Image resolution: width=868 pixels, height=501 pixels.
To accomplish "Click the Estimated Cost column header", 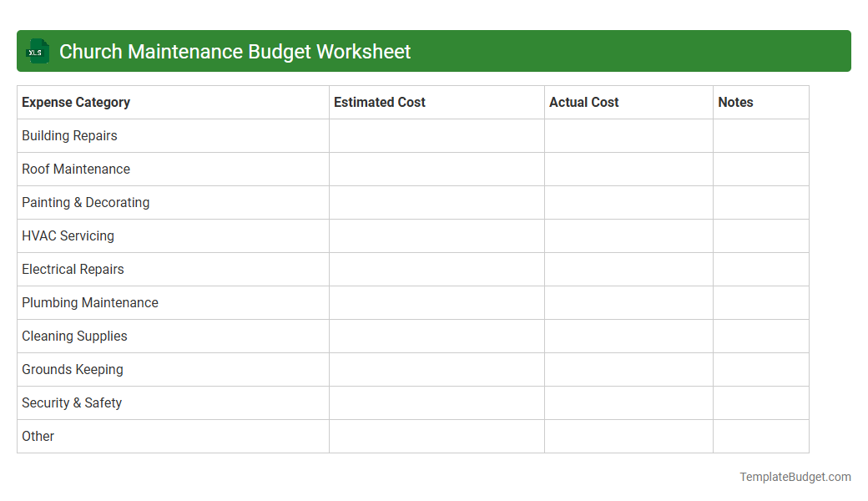I will [x=379, y=102].
